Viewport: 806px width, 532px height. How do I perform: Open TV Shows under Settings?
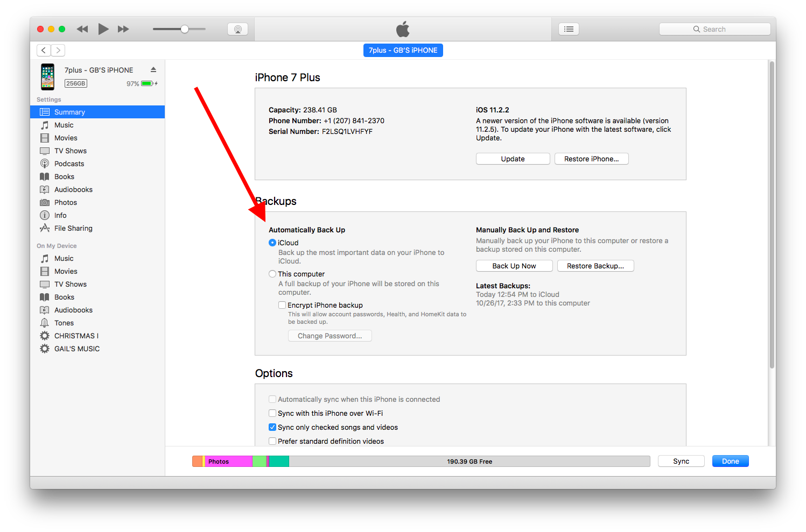(x=97, y=151)
